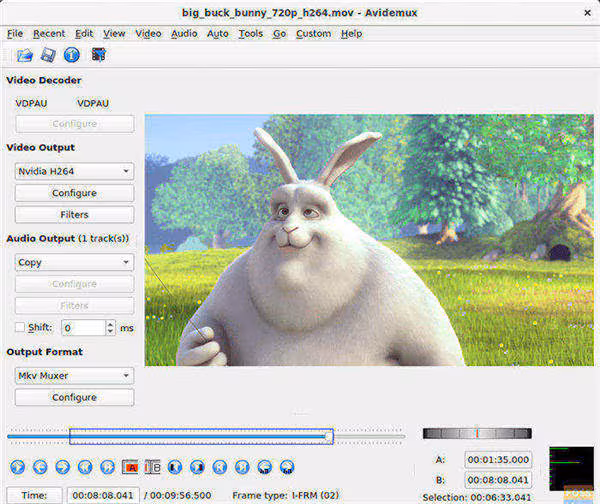Open the Nvidia H264 video output dropdown
The width and height of the screenshot is (600, 504).
coord(74,171)
